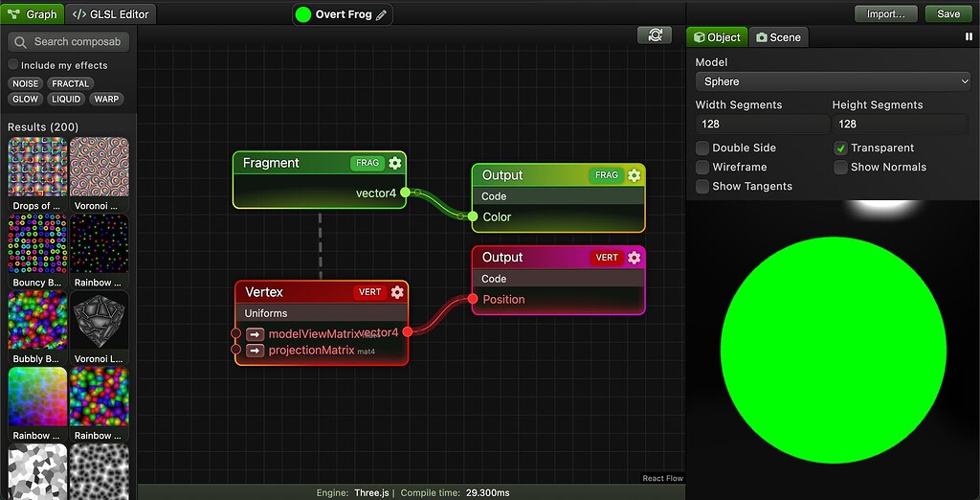This screenshot has height=500, width=980.
Task: Filter by the WARP tag
Action: click(x=106, y=99)
